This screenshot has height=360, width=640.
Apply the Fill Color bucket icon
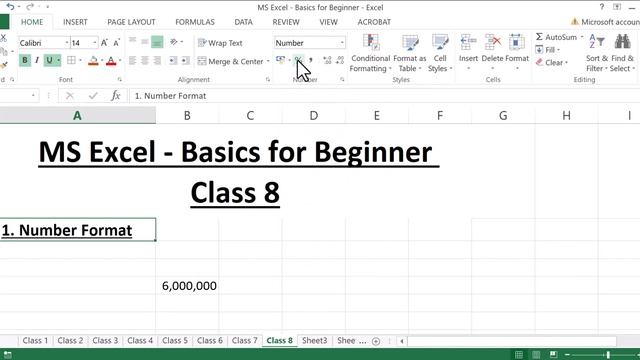[x=93, y=61]
